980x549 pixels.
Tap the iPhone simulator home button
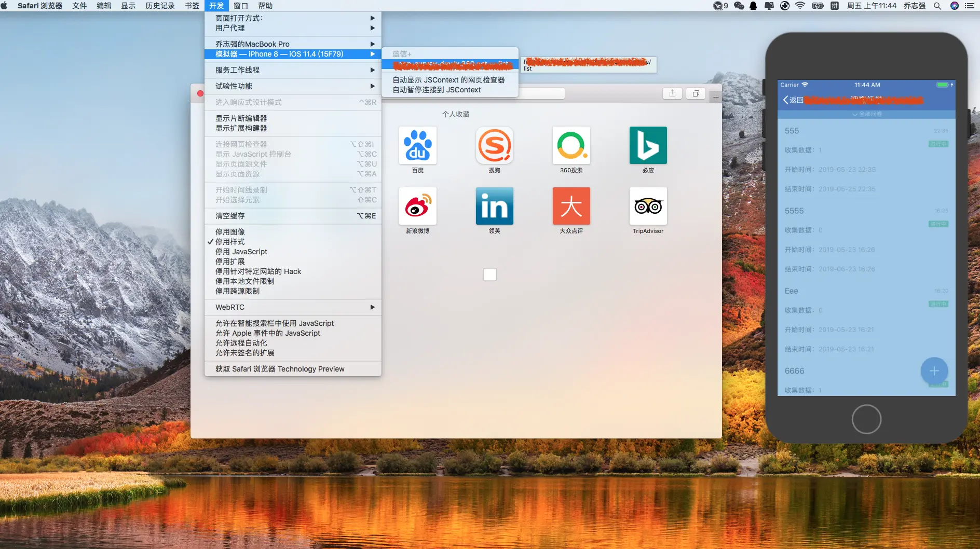point(866,419)
